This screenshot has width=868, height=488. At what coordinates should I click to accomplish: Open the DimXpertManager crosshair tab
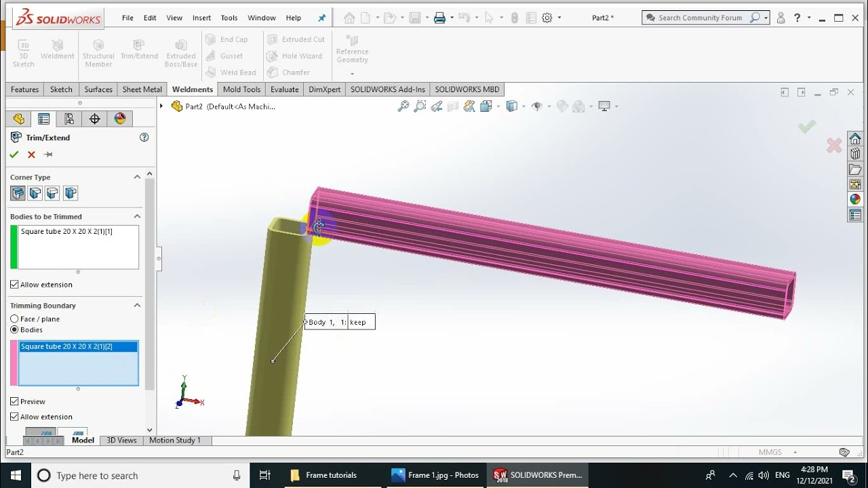pos(94,119)
